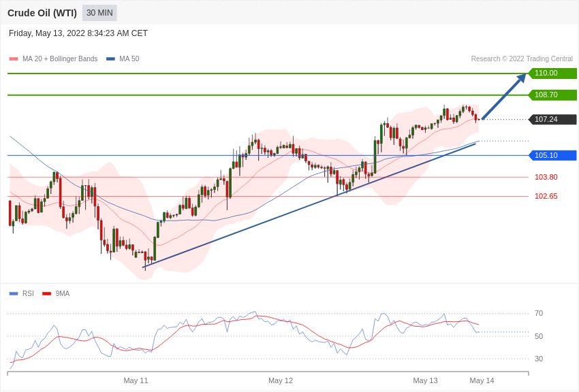Click the May 13 date label
This screenshot has width=579, height=392.
pyautogui.click(x=425, y=380)
